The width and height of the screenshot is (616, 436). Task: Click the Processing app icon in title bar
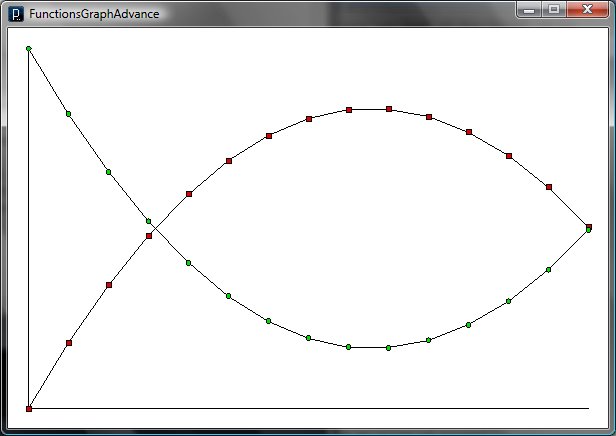coord(16,14)
